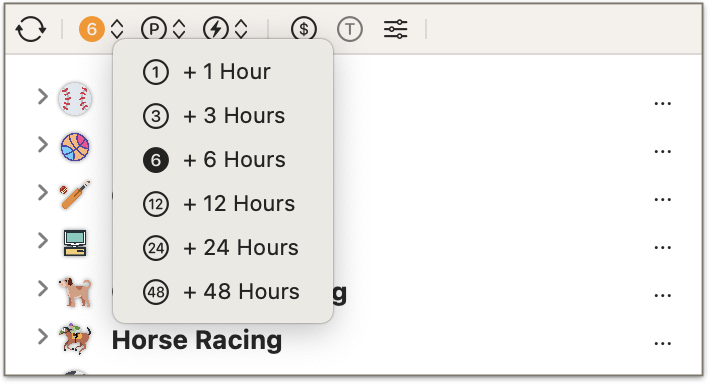The width and height of the screenshot is (709, 384).
Task: Open more options for the cricket row
Action: (x=662, y=199)
